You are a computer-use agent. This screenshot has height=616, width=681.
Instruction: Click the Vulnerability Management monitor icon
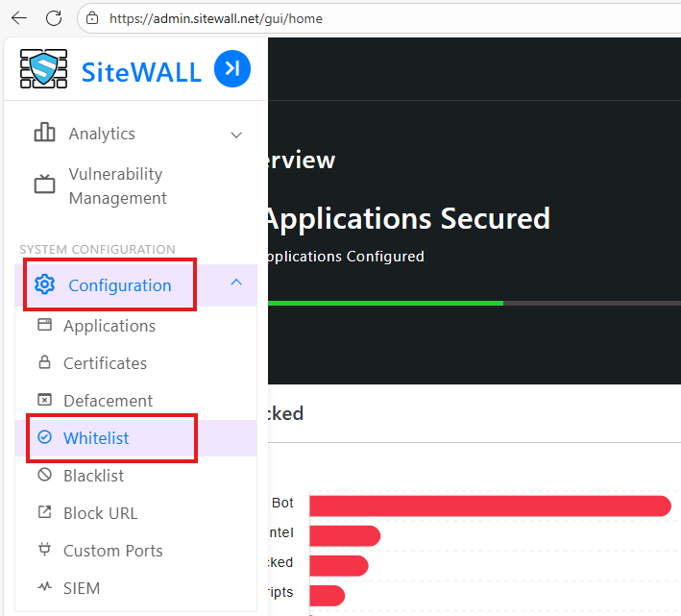(44, 185)
